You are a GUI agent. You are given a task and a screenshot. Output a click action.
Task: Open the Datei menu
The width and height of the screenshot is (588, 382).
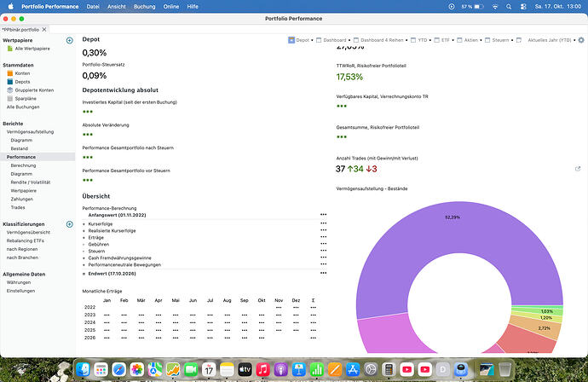(x=93, y=6)
